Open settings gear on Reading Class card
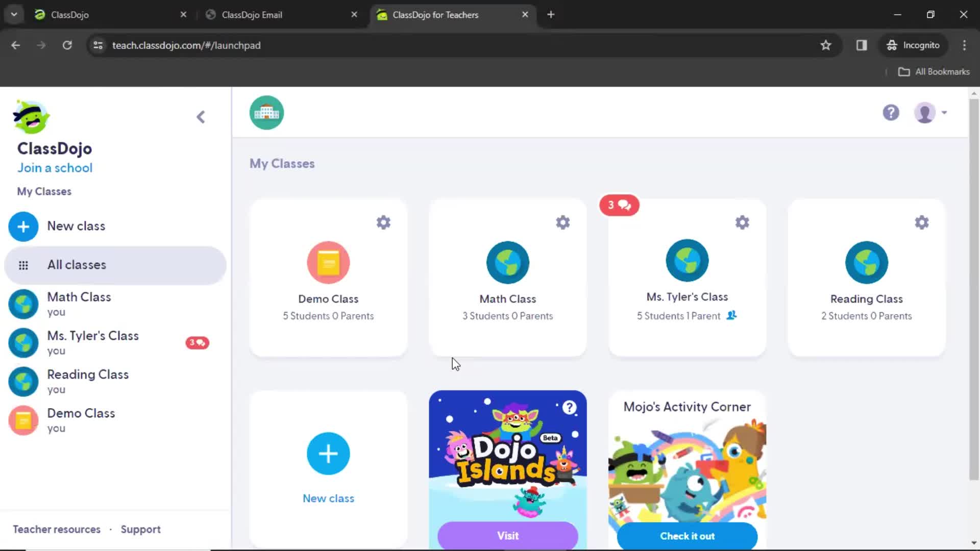This screenshot has width=980, height=551. click(x=921, y=222)
